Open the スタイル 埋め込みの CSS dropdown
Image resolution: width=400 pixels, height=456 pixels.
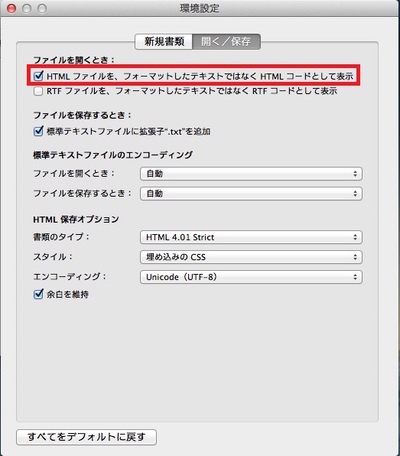click(251, 257)
